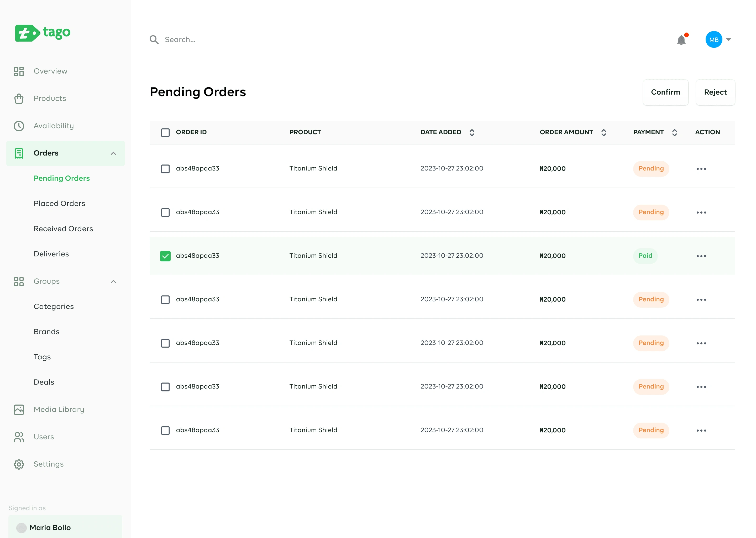Screen dimensions: 756x538
Task: Click the search magnifier icon
Action: 154,40
